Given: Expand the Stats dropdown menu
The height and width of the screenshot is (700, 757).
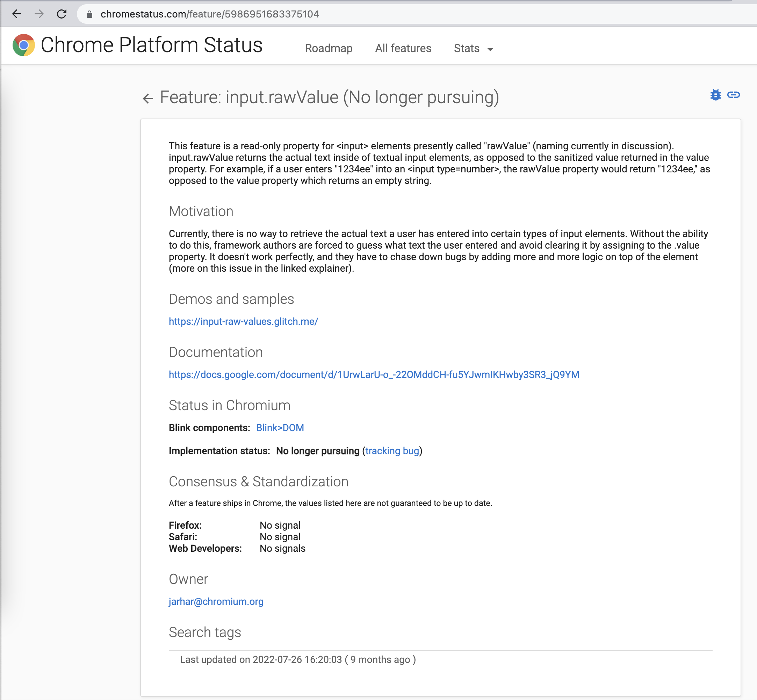Looking at the screenshot, I should [467, 49].
